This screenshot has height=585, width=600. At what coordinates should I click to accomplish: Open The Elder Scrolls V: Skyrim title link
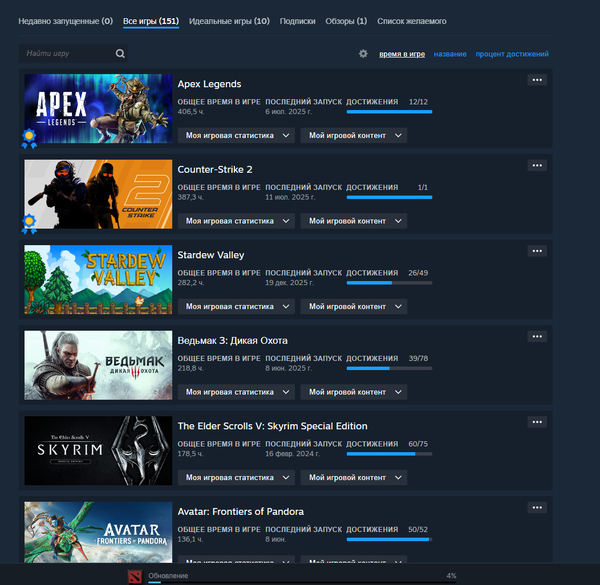(272, 426)
